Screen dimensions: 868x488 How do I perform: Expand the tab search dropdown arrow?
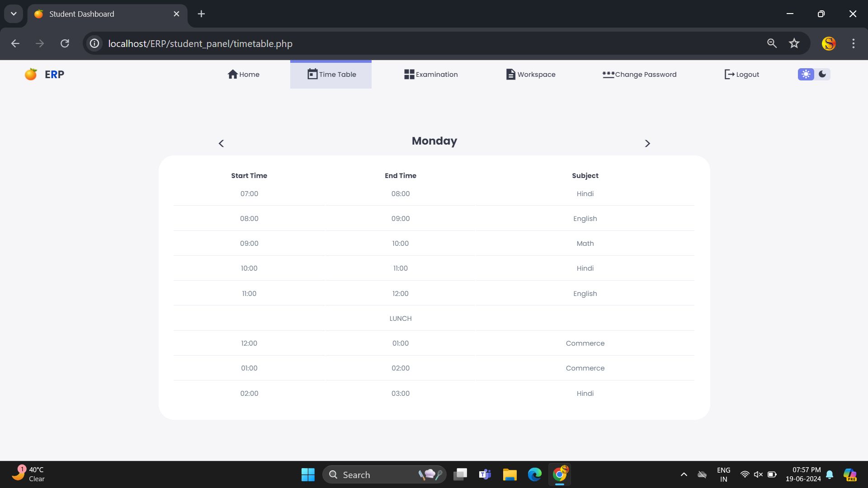coord(14,14)
